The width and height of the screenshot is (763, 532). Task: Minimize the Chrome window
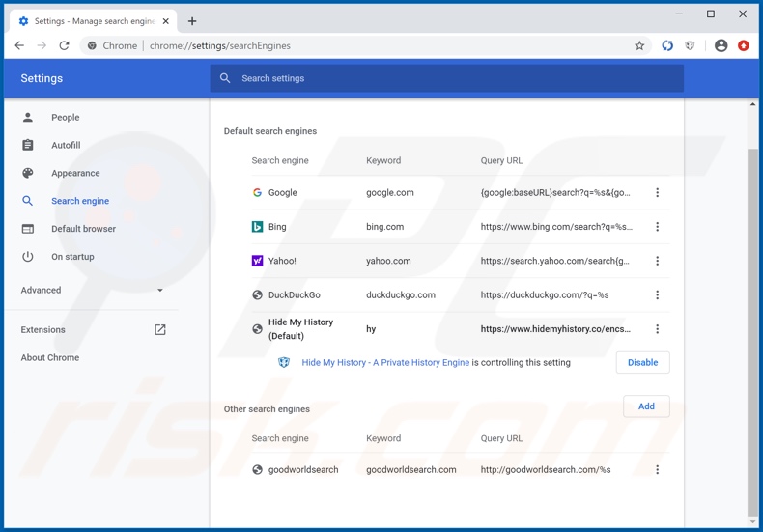pos(679,14)
